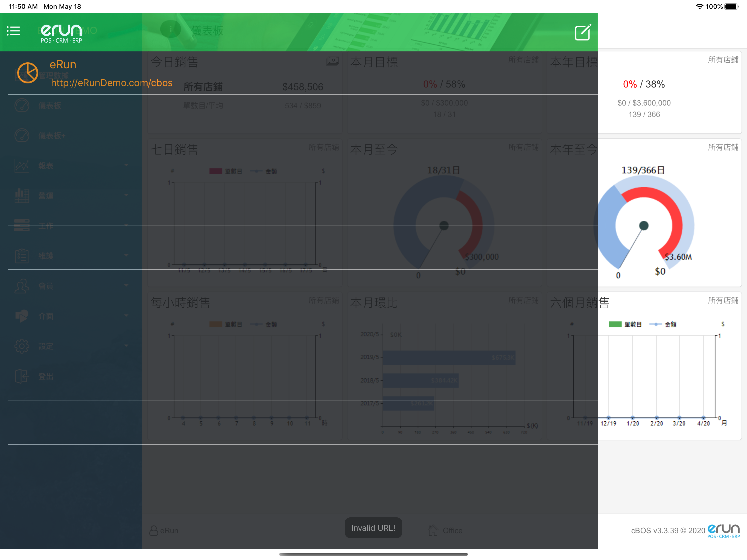Dismiss the Invalid URL! toast

[x=373, y=527]
